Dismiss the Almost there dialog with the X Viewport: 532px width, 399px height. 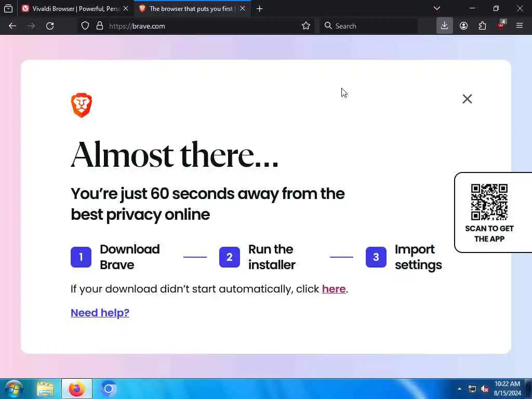[x=467, y=99]
